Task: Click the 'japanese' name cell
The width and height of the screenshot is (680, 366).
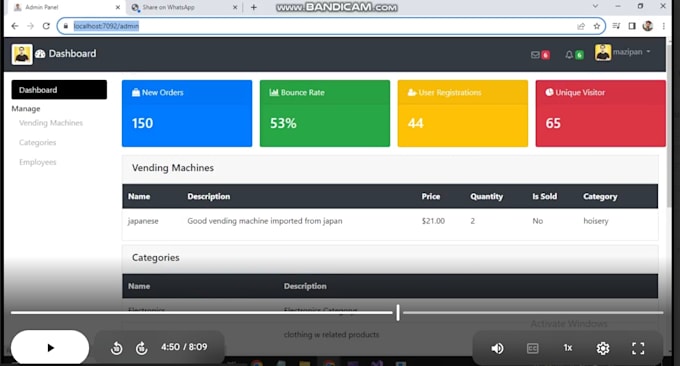Action: pos(143,221)
